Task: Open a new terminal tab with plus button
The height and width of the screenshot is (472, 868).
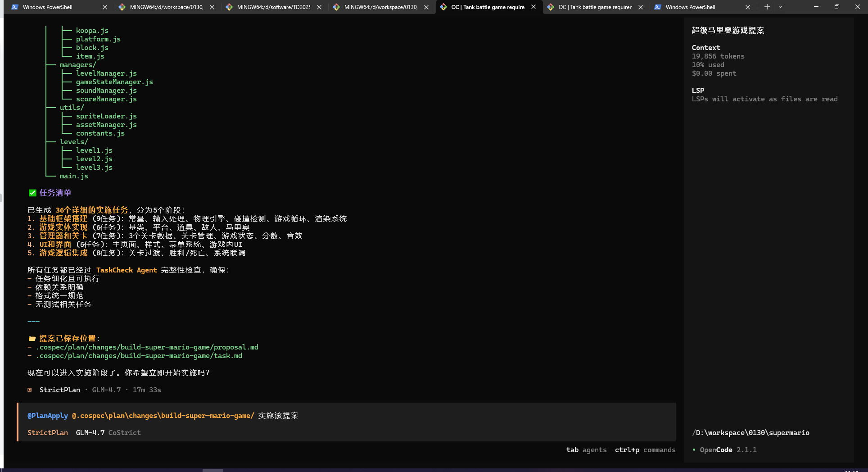Action: pyautogui.click(x=767, y=7)
